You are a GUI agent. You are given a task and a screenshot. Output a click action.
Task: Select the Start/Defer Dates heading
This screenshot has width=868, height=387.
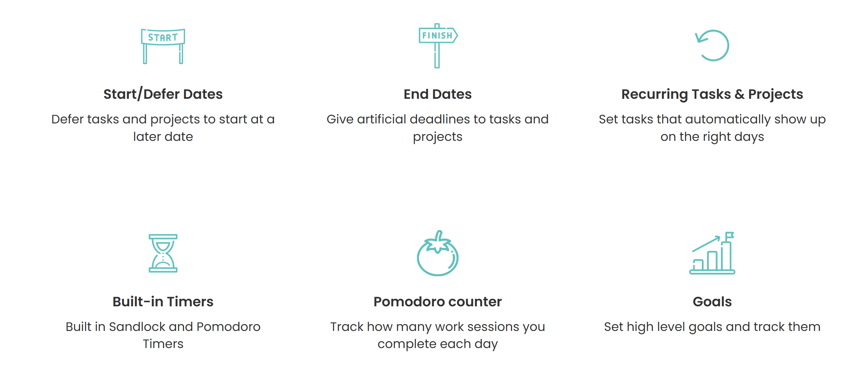pyautogui.click(x=163, y=94)
